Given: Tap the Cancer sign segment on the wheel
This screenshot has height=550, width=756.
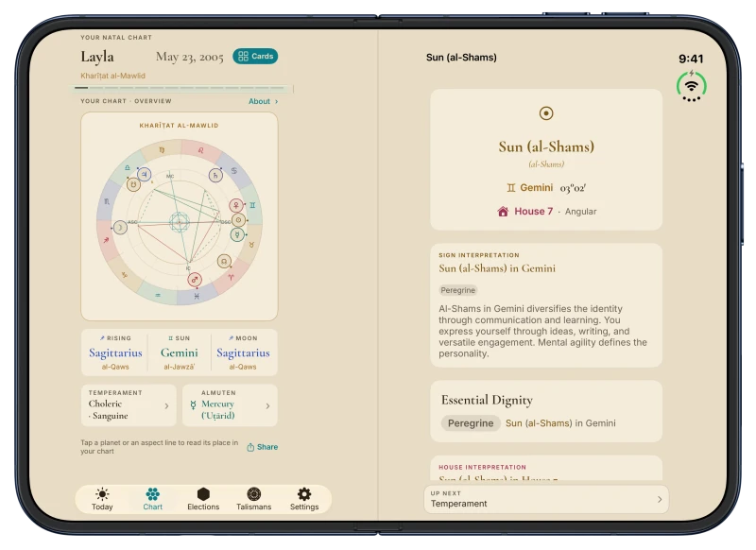Looking at the screenshot, I should [233, 171].
